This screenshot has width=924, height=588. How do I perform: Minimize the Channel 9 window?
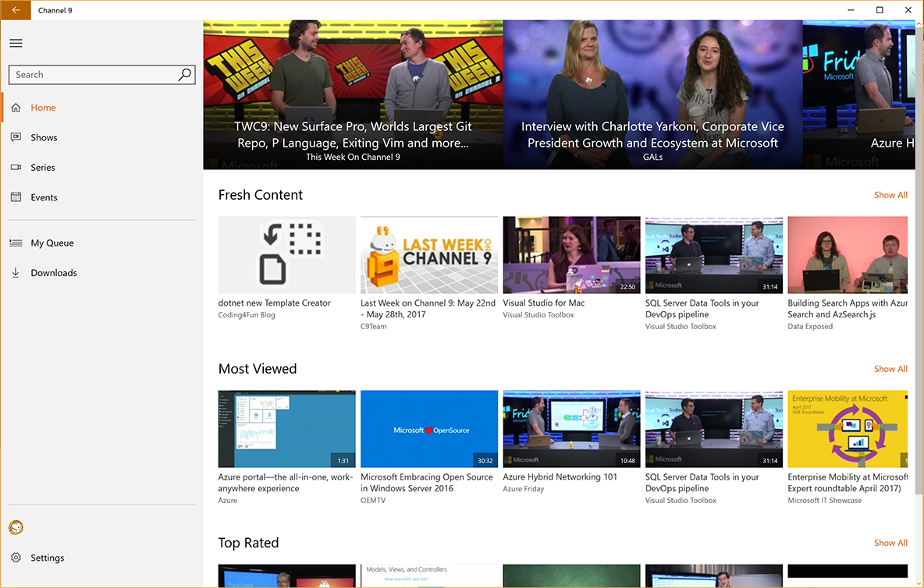(851, 10)
